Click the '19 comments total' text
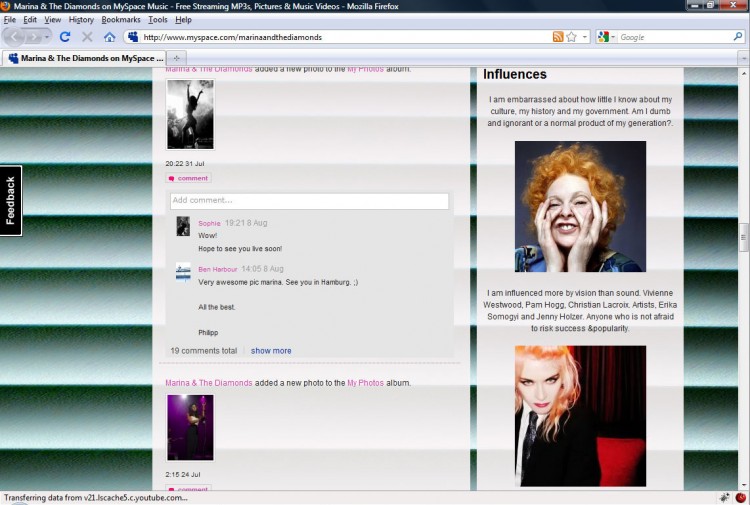 [204, 351]
